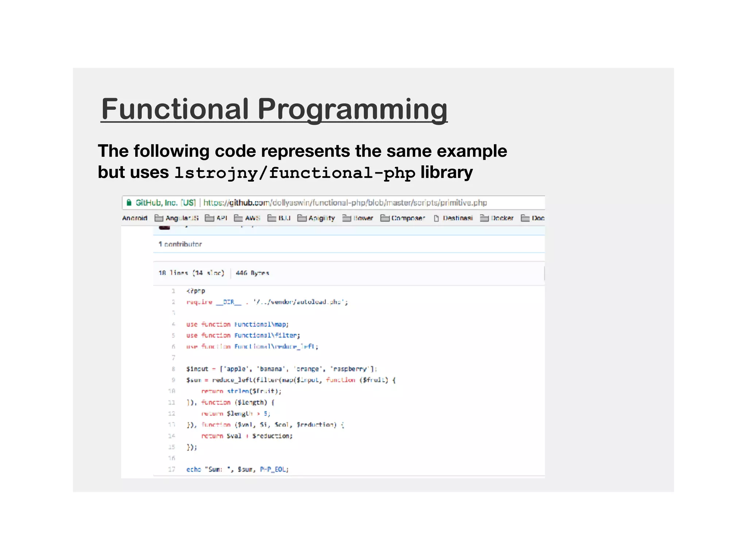This screenshot has height=560, width=747.
Task: Open the Apigility bookmarks folder
Action: (x=316, y=218)
